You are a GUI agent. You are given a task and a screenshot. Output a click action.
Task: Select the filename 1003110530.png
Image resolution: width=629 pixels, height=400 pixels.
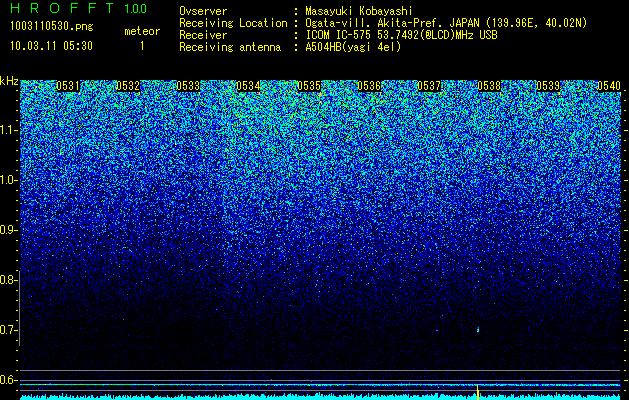(x=52, y=26)
